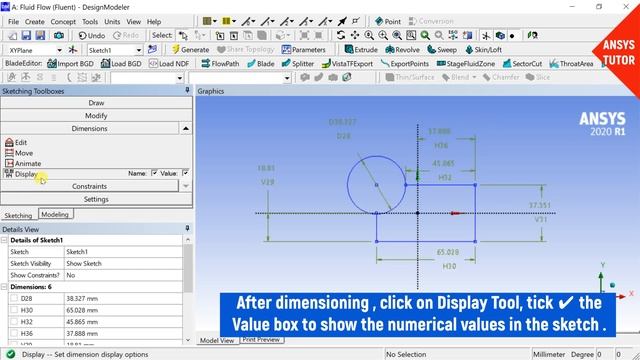640x360 pixels.
Task: Click the camera image capture icon
Action: pos(59,36)
